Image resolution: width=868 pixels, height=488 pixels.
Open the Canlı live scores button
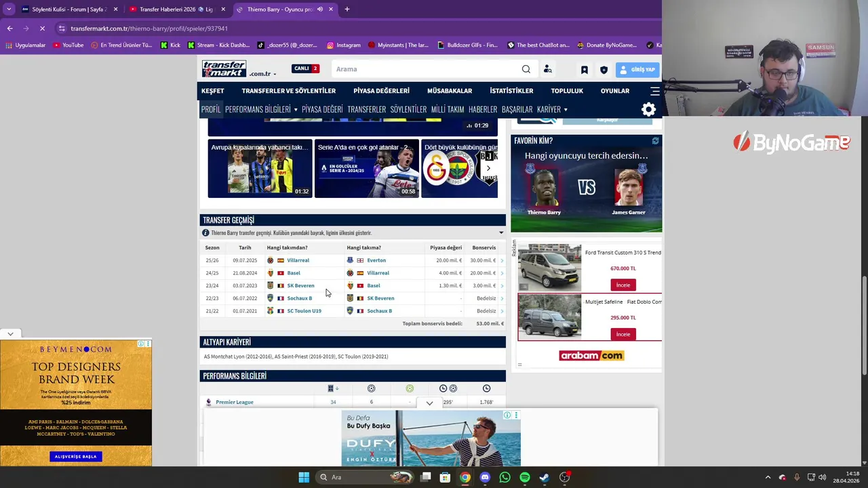[306, 68]
